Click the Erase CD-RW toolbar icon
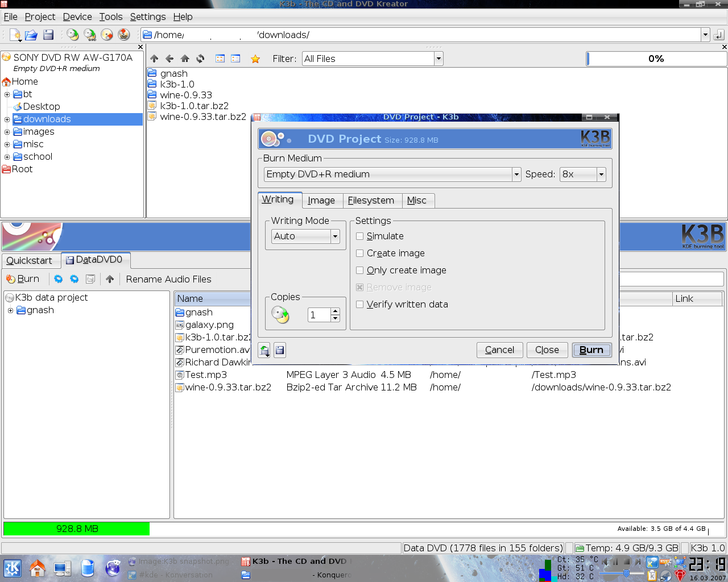The width and height of the screenshot is (728, 582). (x=107, y=35)
